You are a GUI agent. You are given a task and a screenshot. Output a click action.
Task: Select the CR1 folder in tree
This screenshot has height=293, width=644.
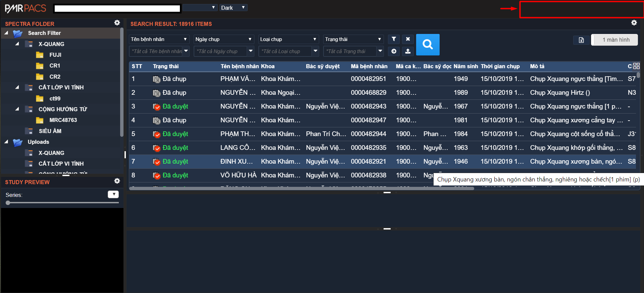(54, 66)
